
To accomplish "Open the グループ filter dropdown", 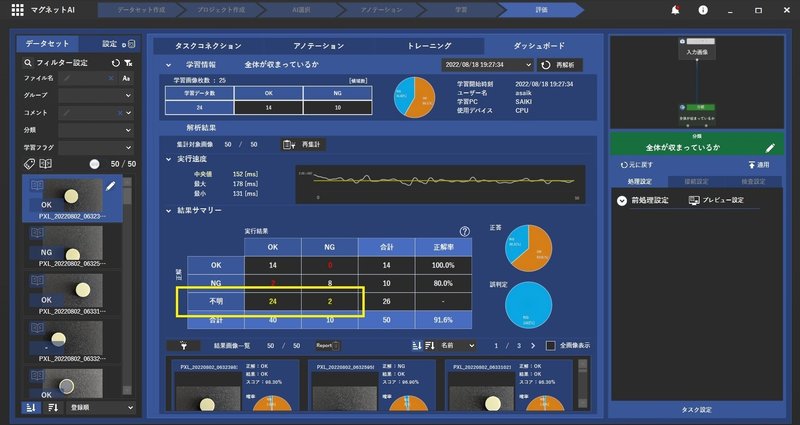I will [96, 95].
